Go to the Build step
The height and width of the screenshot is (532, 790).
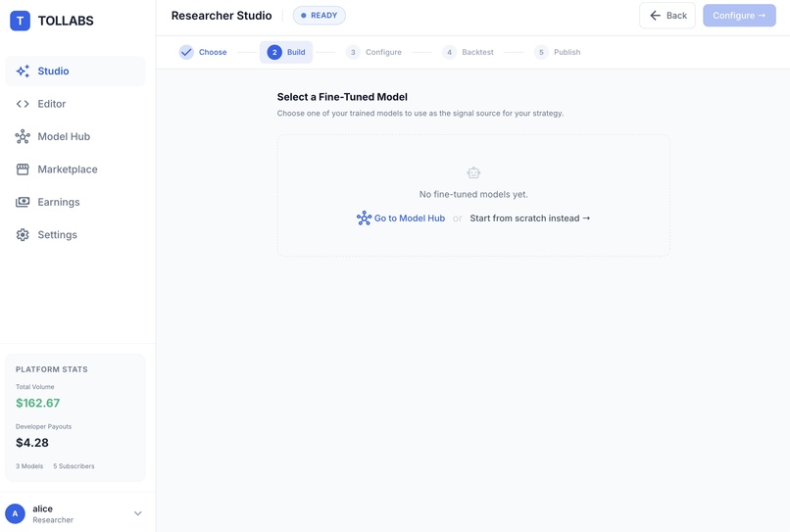[286, 52]
